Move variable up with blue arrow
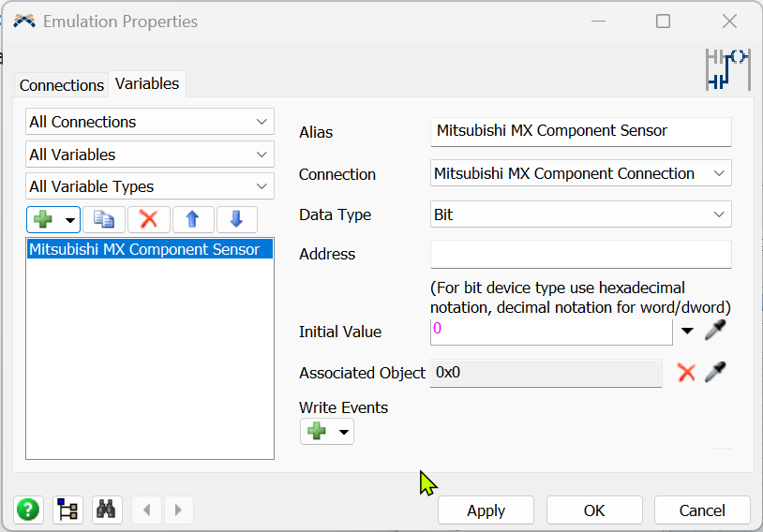The width and height of the screenshot is (763, 532). pos(192,219)
